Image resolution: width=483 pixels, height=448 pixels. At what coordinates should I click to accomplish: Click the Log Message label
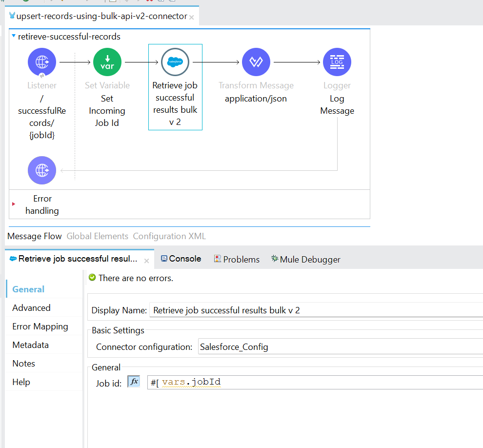(337, 104)
